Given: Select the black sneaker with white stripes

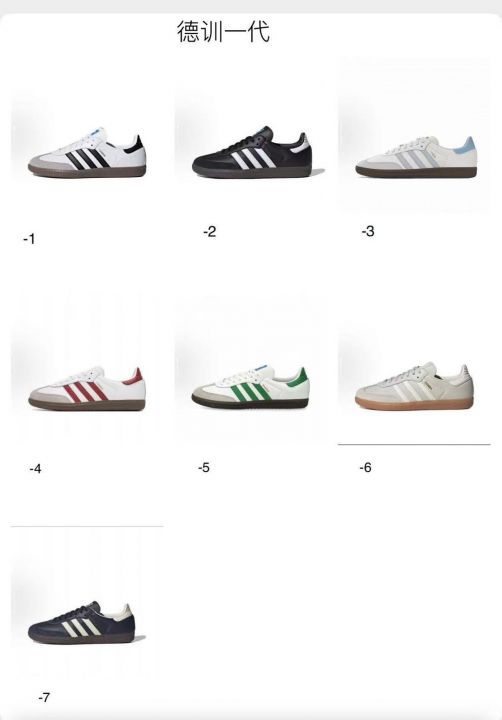Looking at the screenshot, I should point(252,152).
